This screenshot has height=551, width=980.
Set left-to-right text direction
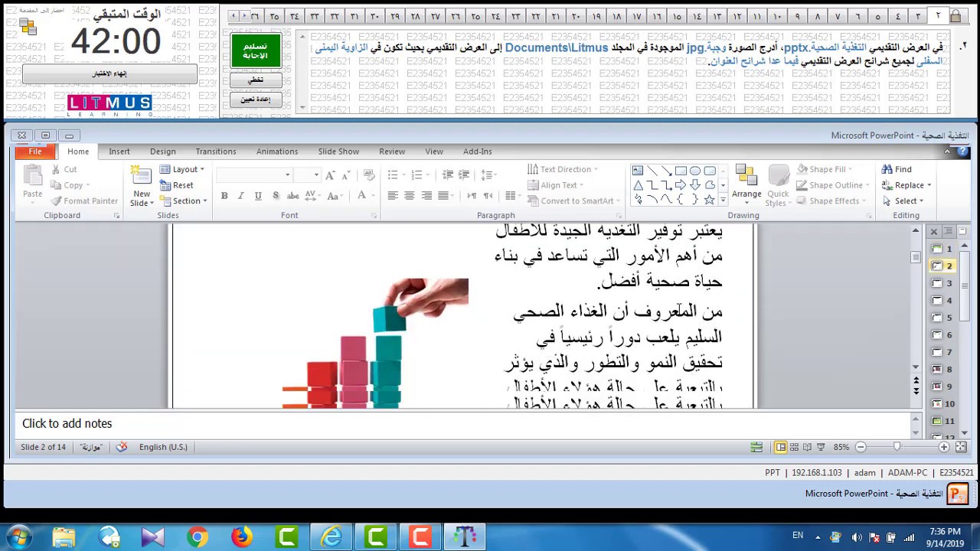(472, 196)
